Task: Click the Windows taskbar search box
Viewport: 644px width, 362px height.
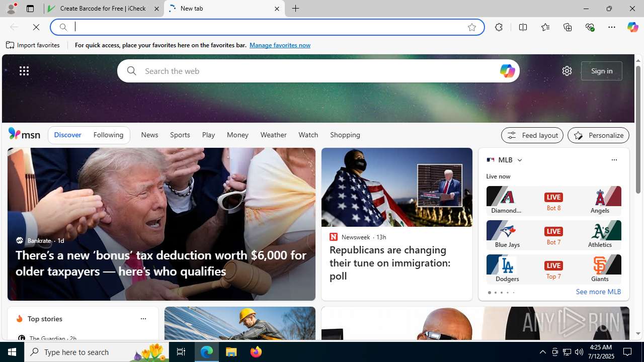Action: pos(96,352)
